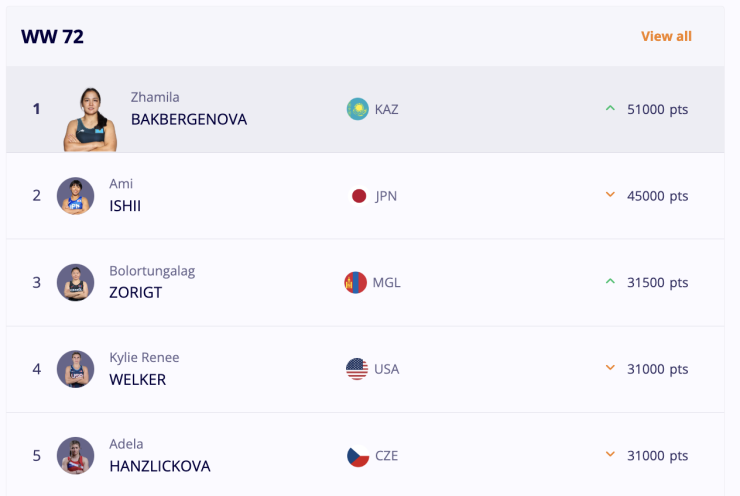This screenshot has height=496, width=740.
Task: Click the Mongolia flag icon
Action: click(x=355, y=282)
